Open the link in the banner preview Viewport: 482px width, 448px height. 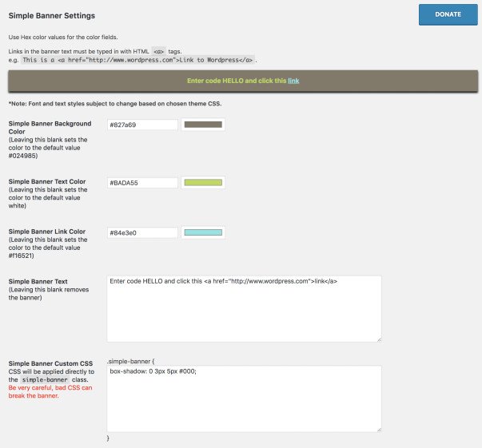tap(293, 81)
